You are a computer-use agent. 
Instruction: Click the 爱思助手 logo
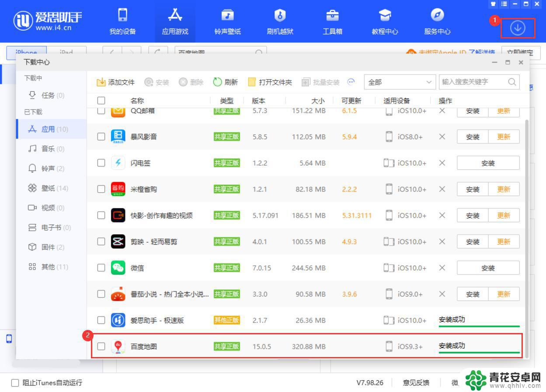[48, 21]
